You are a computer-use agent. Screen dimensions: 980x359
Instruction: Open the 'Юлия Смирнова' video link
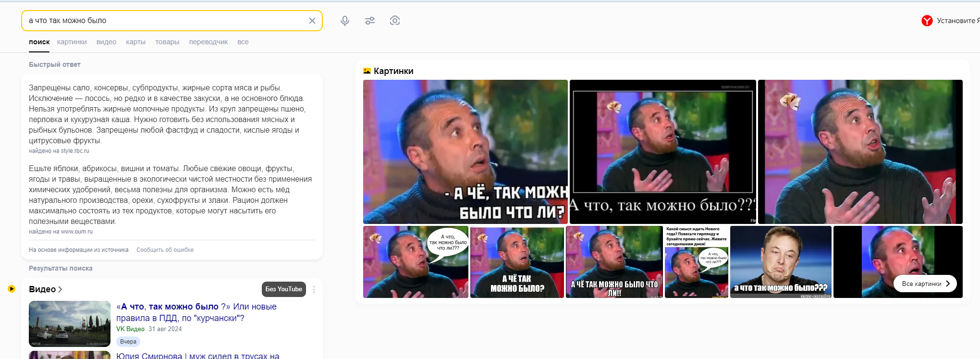(198, 356)
